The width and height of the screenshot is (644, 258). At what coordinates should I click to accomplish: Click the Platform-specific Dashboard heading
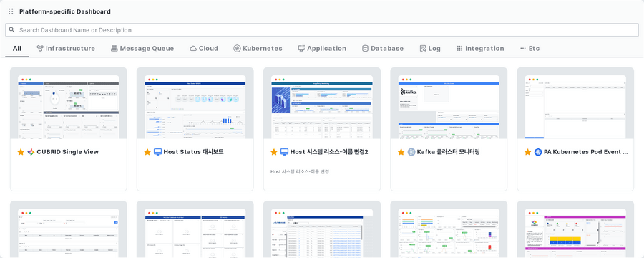click(x=65, y=11)
